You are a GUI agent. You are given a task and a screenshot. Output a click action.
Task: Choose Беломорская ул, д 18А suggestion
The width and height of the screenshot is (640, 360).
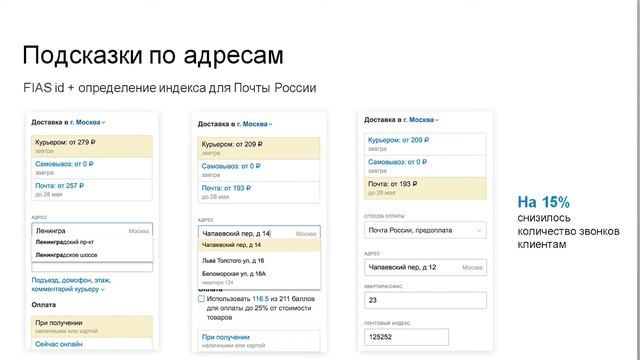pos(259,277)
